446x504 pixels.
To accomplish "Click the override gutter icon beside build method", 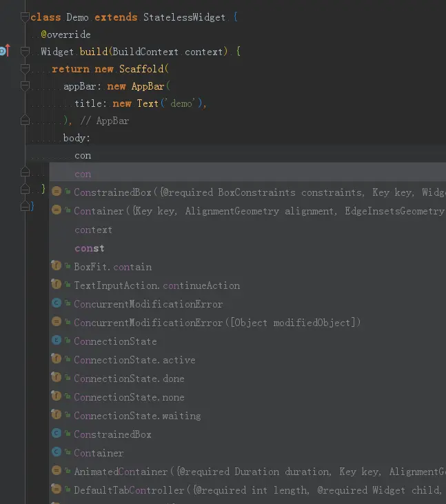I will pyautogui.click(x=5, y=51).
